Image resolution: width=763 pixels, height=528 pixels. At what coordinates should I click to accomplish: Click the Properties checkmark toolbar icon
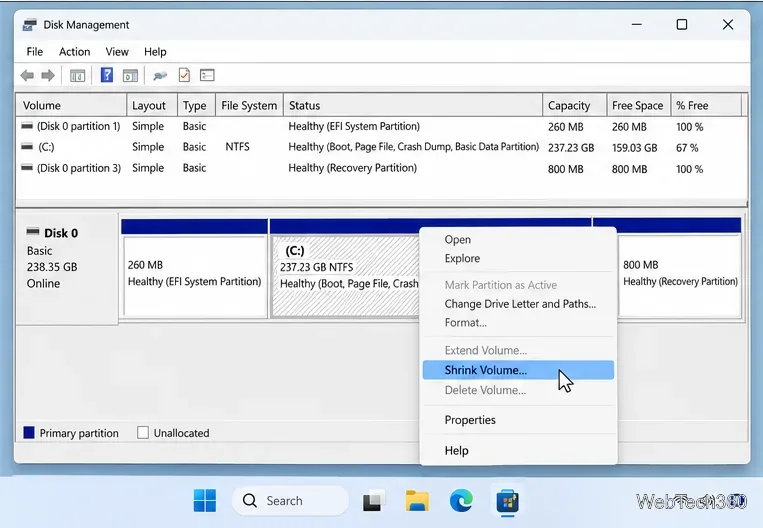pyautogui.click(x=184, y=75)
